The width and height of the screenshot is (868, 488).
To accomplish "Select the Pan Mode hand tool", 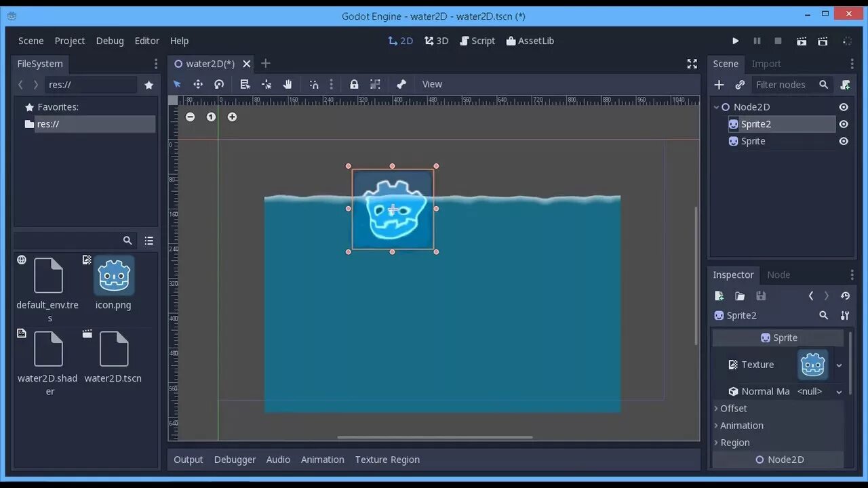I will tap(288, 84).
